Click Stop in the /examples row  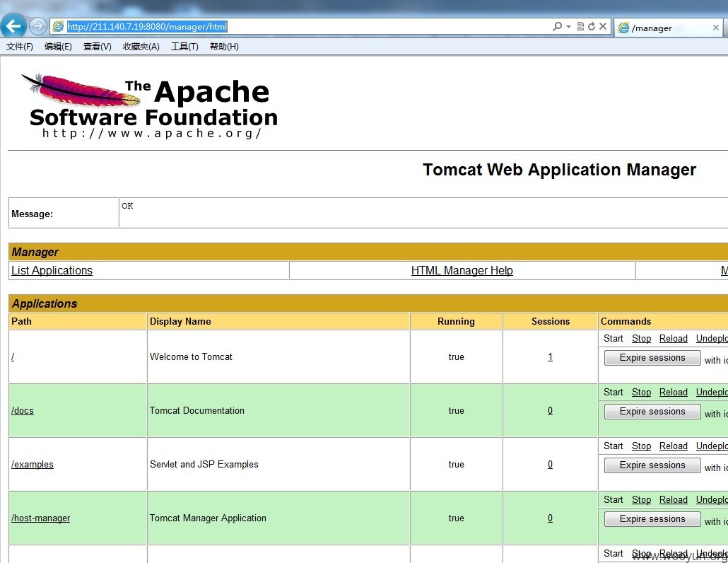tap(641, 446)
